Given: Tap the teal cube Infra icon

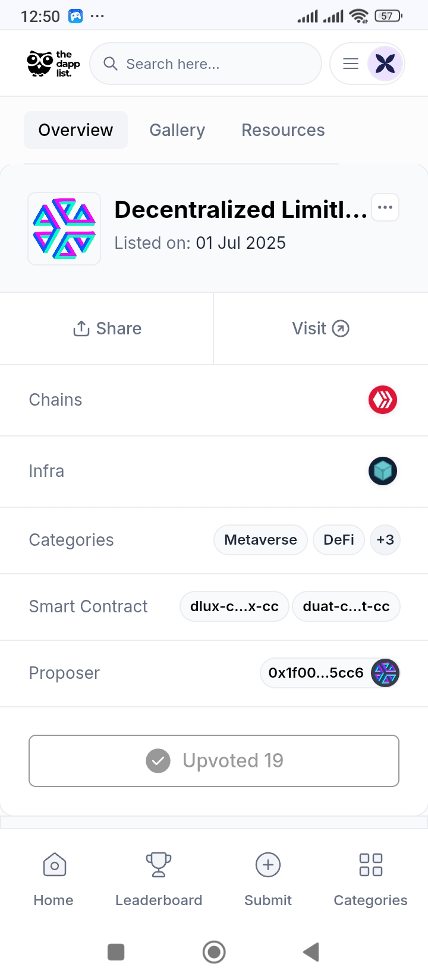Looking at the screenshot, I should [383, 471].
